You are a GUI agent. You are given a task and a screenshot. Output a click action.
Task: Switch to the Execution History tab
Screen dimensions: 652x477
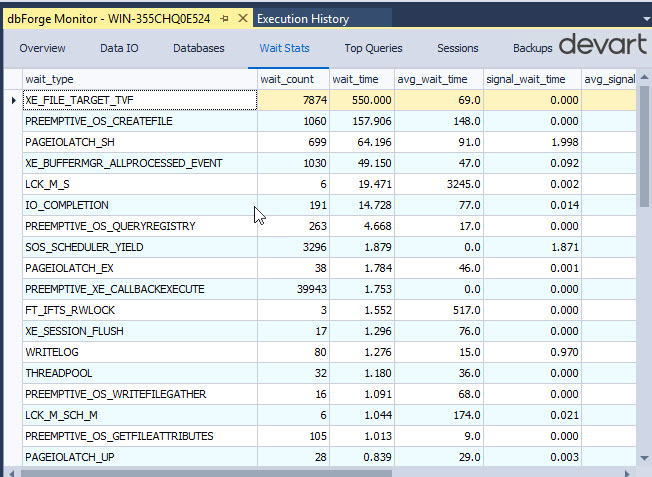pyautogui.click(x=303, y=19)
